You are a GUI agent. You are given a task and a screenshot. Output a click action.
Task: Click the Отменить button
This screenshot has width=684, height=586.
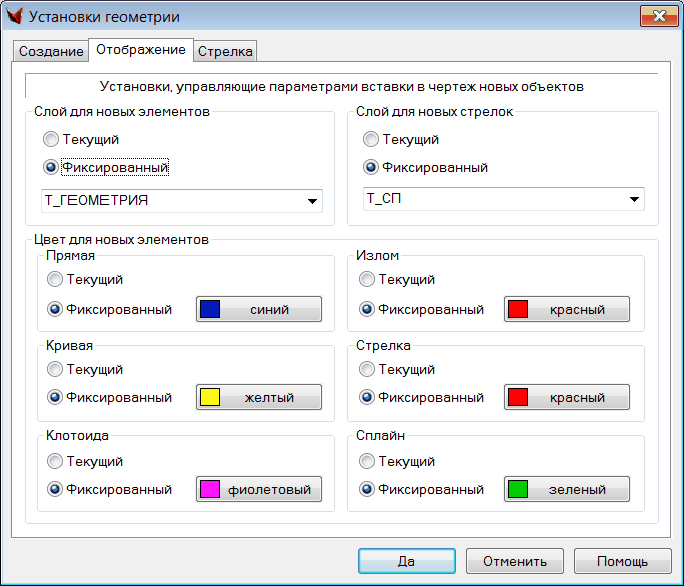tap(514, 561)
